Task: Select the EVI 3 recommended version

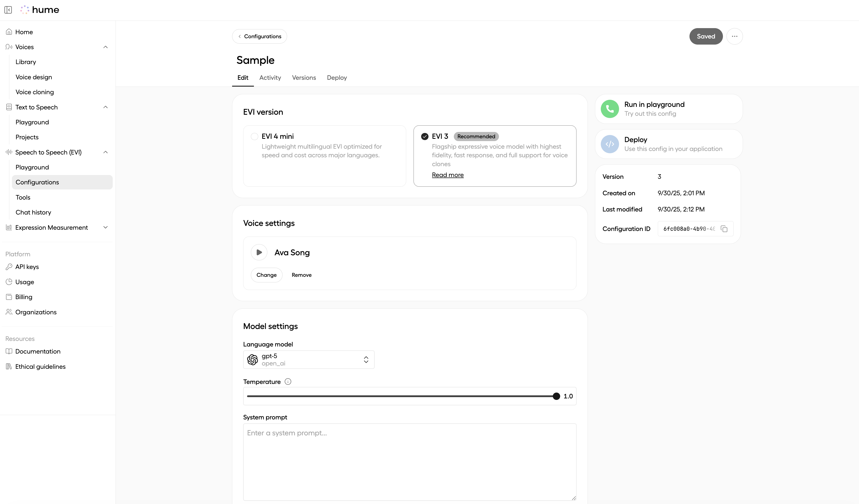Action: [x=424, y=136]
